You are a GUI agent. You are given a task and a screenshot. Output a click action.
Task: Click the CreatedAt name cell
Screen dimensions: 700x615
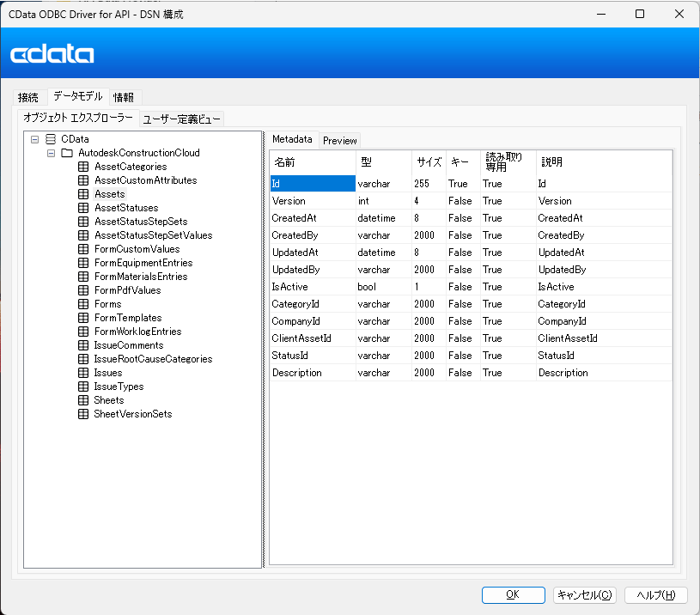pyautogui.click(x=313, y=218)
